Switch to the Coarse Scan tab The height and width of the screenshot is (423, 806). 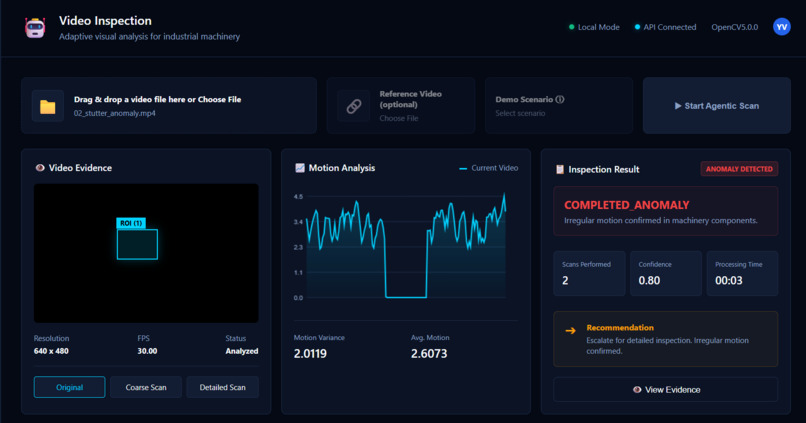pos(146,387)
